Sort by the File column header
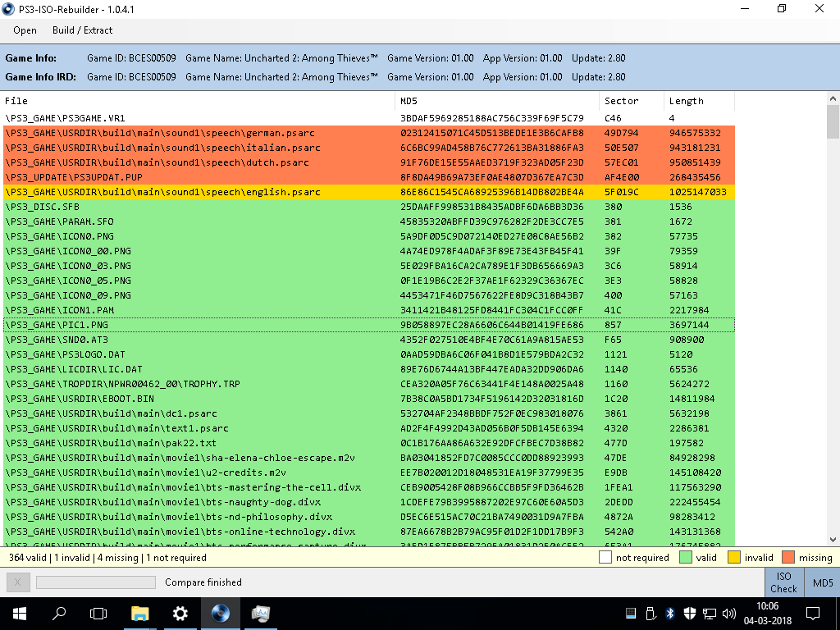The image size is (840, 630). (x=199, y=101)
